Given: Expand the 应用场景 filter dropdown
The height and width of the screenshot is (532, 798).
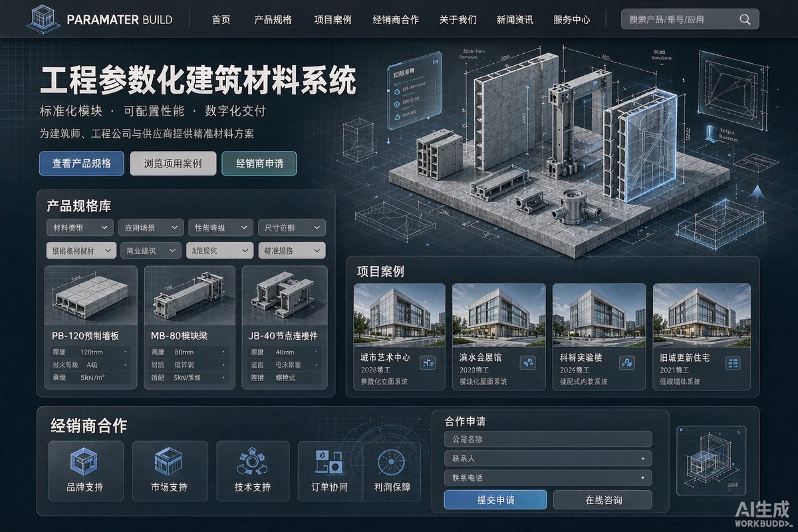Looking at the screenshot, I should point(151,227).
